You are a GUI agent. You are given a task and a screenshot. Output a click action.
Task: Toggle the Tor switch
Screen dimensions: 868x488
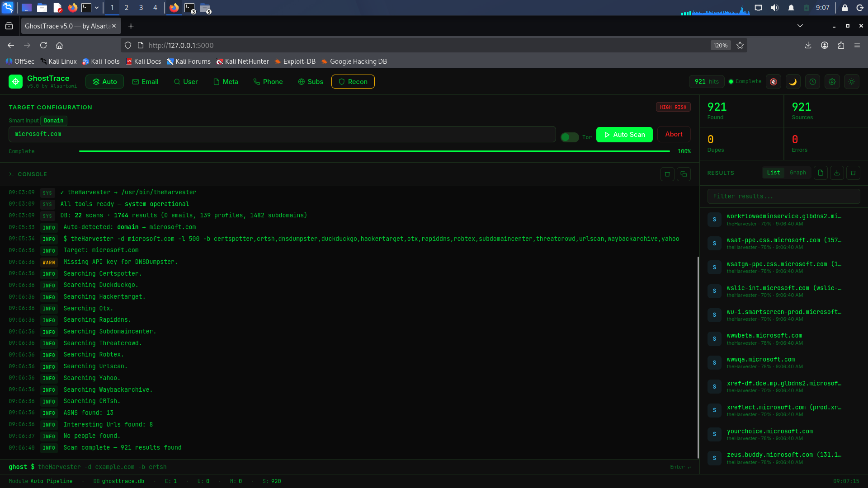570,137
